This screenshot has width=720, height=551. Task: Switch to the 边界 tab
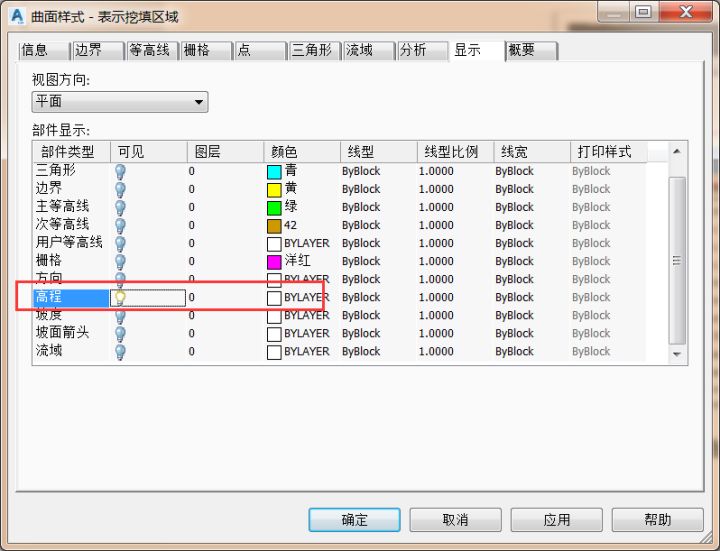(x=98, y=51)
